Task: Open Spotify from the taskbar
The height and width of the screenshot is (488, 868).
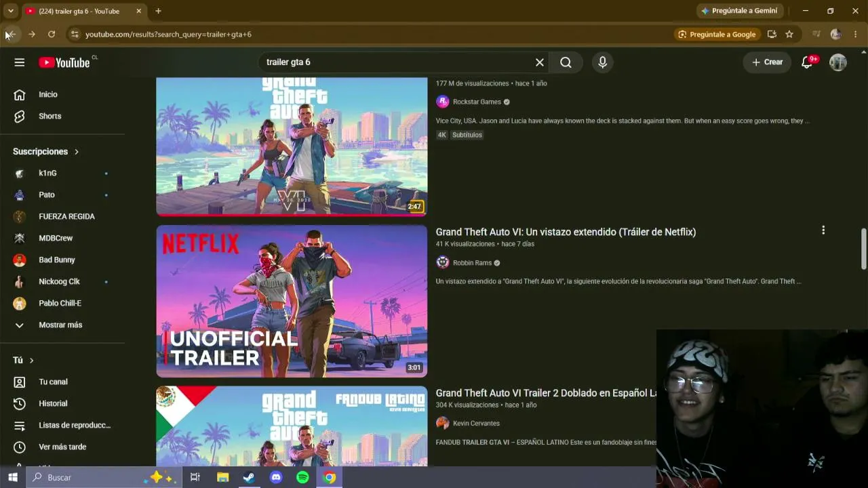Action: (302, 477)
